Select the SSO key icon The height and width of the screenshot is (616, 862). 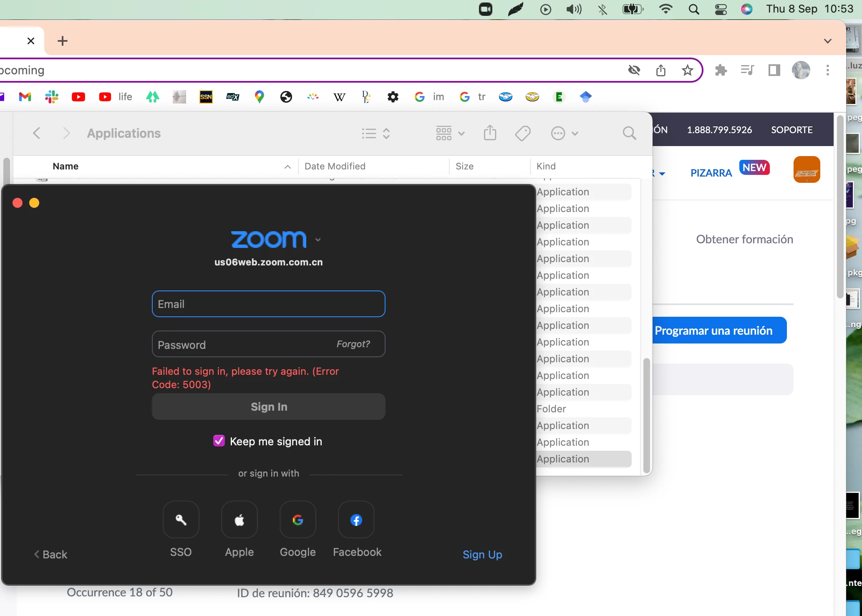181,520
